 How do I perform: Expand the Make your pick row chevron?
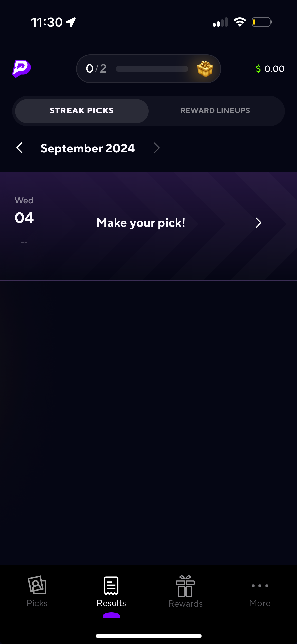click(x=259, y=223)
